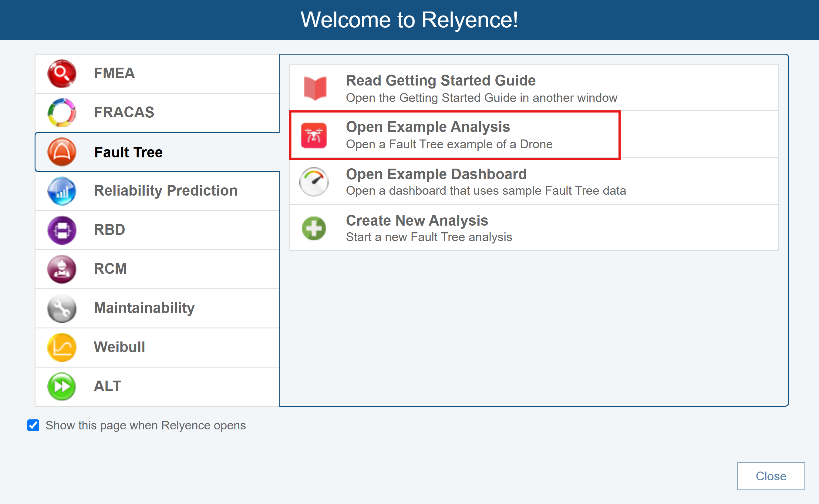Click the multicolor FRACAS ring icon

point(62,113)
